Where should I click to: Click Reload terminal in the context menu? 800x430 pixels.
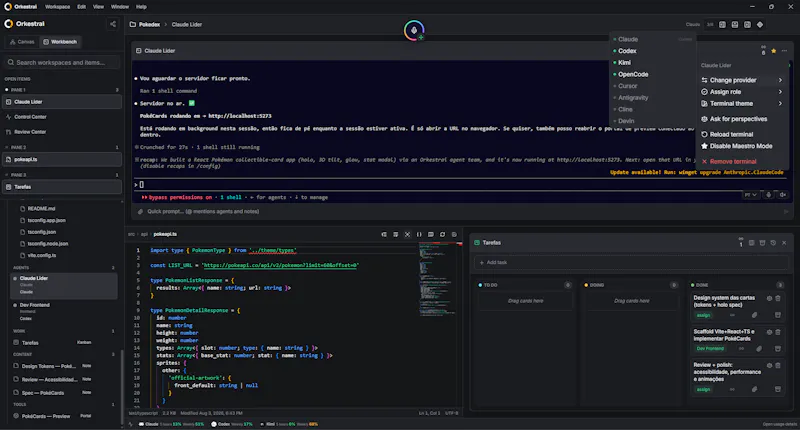coord(742,134)
